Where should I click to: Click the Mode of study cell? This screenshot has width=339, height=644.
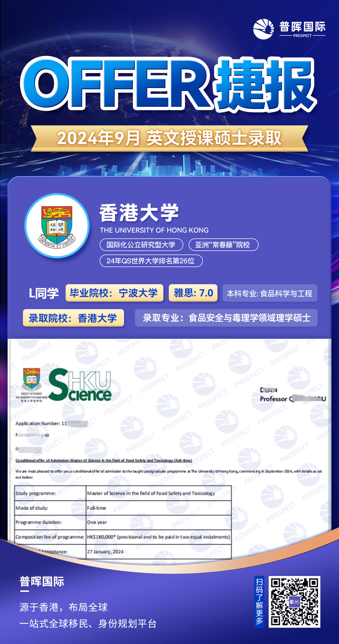click(50, 508)
